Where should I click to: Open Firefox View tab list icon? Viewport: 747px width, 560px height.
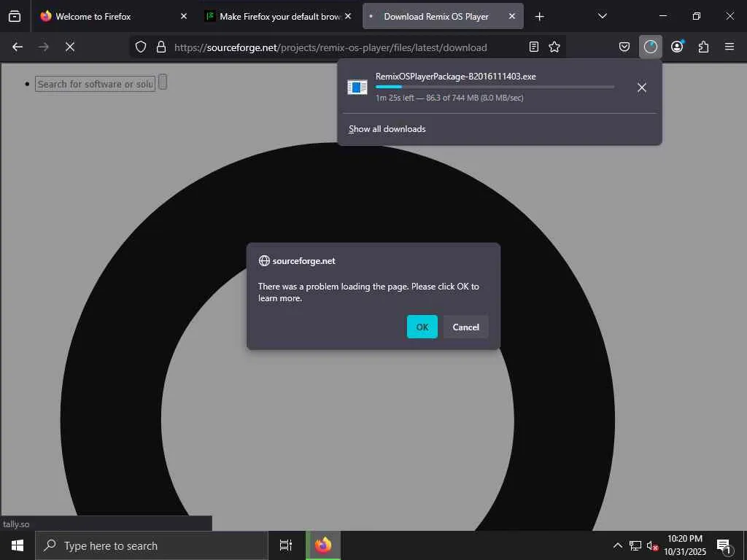15,16
